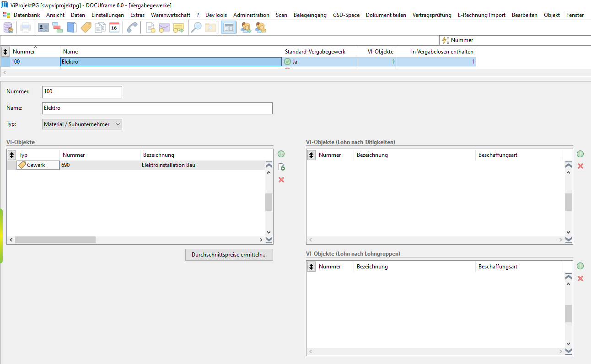
Task: Click the Name input field containing Elektro
Action: [x=157, y=108]
